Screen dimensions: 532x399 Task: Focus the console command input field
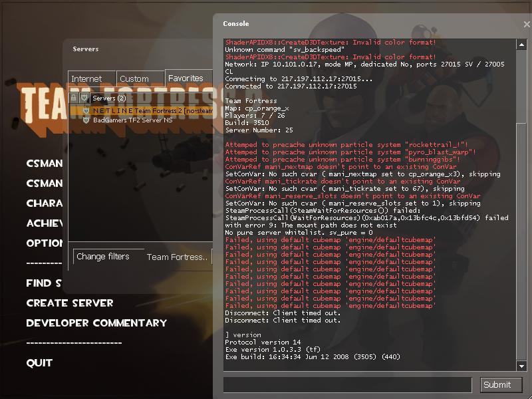tap(347, 384)
